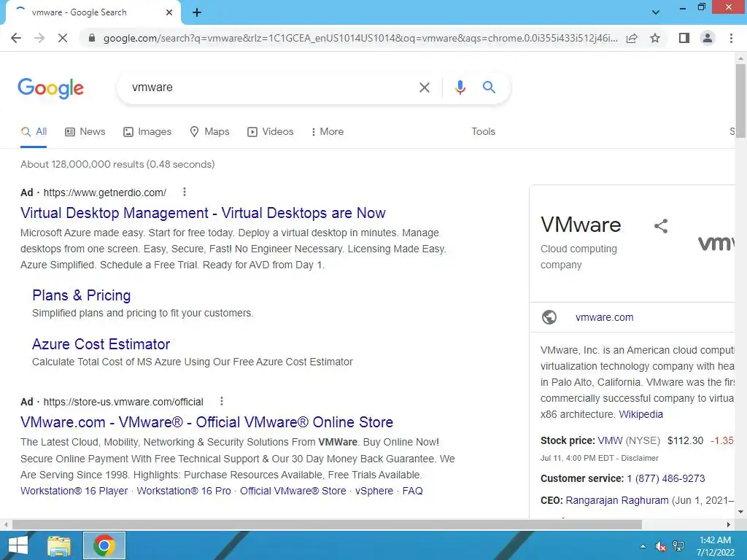The height and width of the screenshot is (560, 747).
Task: Switch to the News tab
Action: click(85, 132)
